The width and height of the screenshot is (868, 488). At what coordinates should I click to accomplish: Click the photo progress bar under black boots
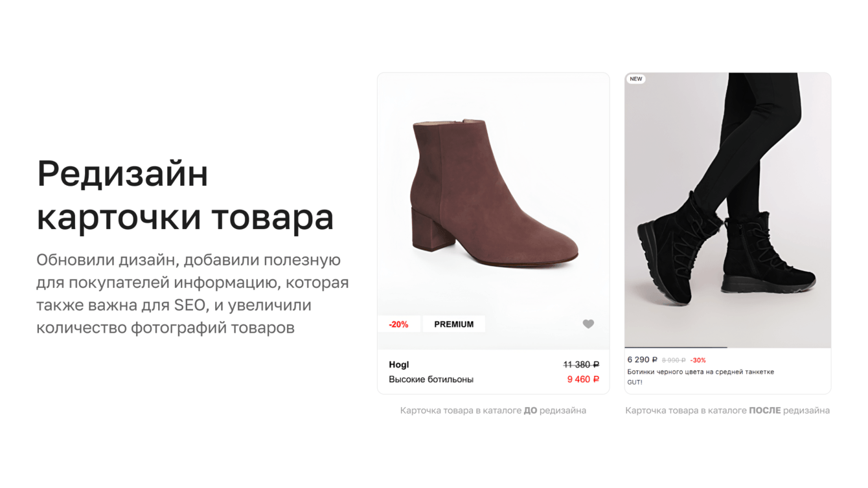tap(727, 348)
